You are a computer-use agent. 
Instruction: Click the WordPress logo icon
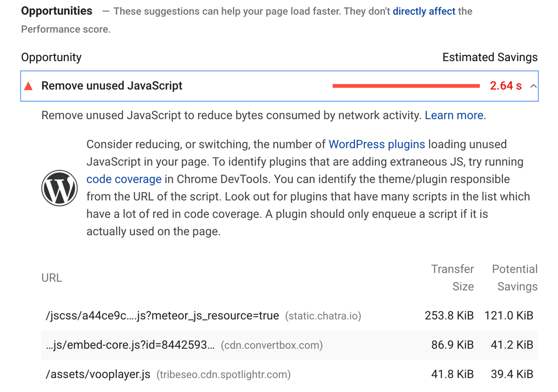60,188
